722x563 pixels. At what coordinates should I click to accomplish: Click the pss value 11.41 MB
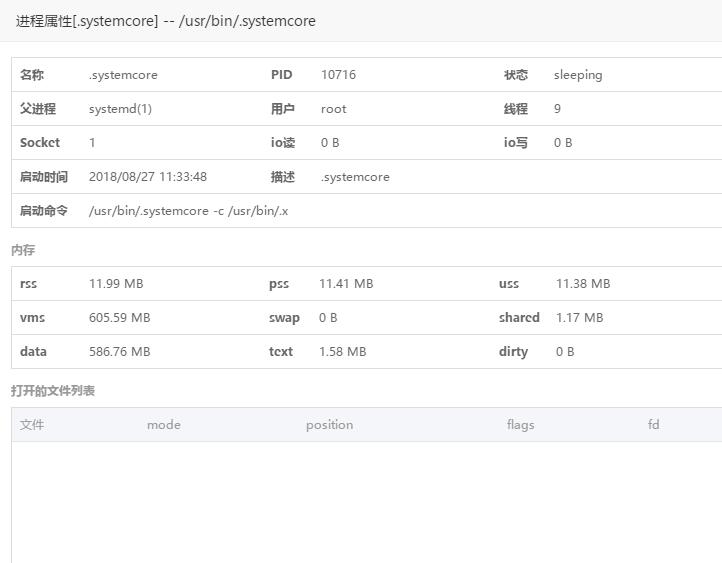(x=346, y=284)
